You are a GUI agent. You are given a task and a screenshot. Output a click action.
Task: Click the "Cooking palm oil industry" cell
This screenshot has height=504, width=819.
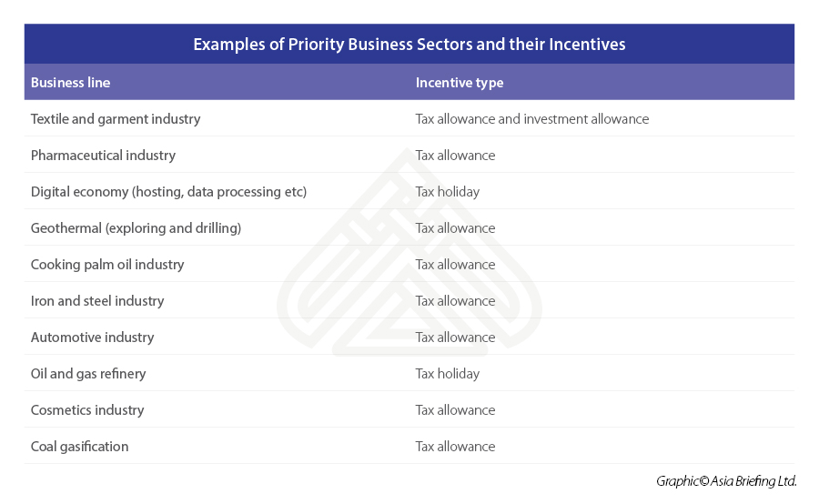[107, 265]
